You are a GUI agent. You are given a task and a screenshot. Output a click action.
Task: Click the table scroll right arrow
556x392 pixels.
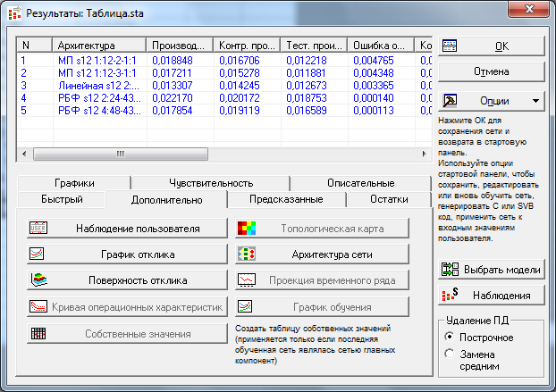coord(424,154)
